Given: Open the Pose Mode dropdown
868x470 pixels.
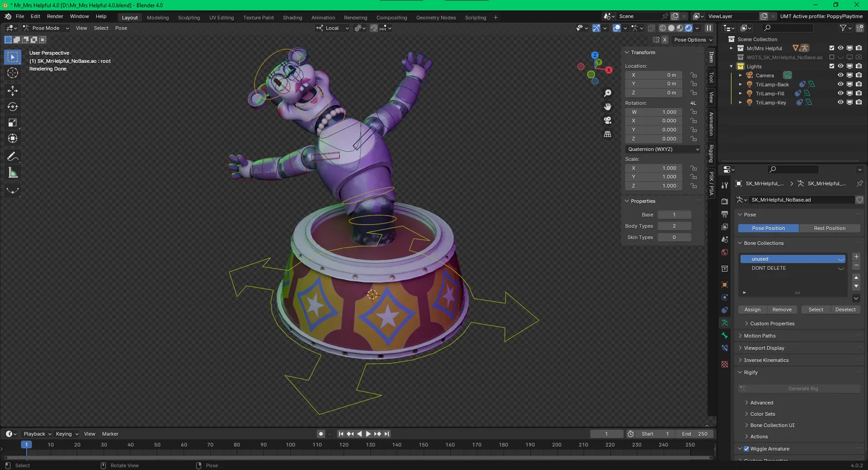Looking at the screenshot, I should 46,28.
